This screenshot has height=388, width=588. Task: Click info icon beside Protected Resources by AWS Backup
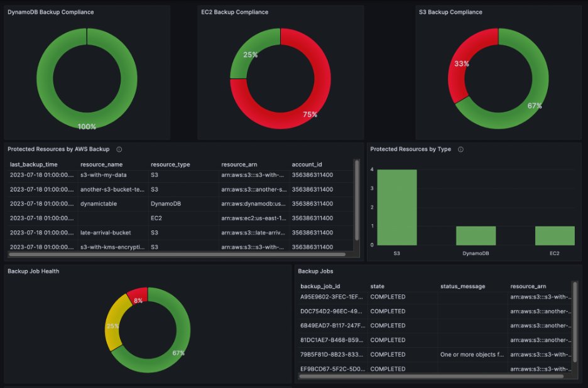pos(119,149)
